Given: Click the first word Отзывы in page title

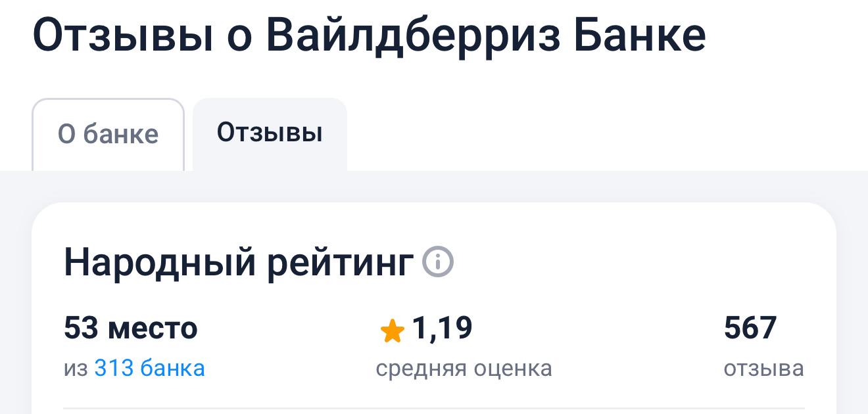Looking at the screenshot, I should tap(123, 37).
